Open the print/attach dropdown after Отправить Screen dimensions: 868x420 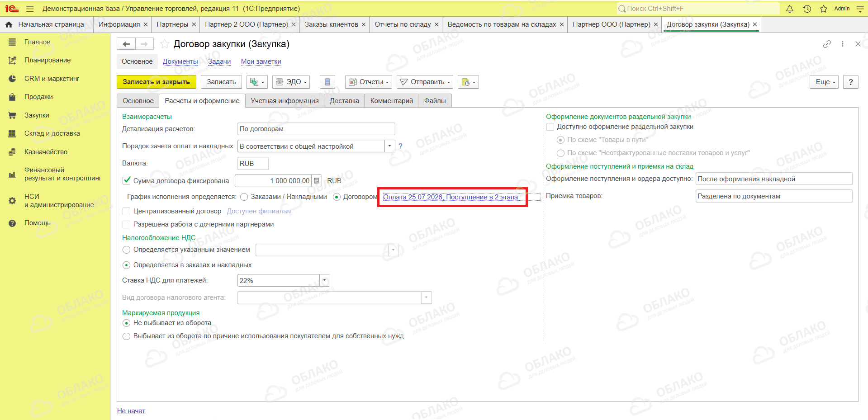pos(468,82)
